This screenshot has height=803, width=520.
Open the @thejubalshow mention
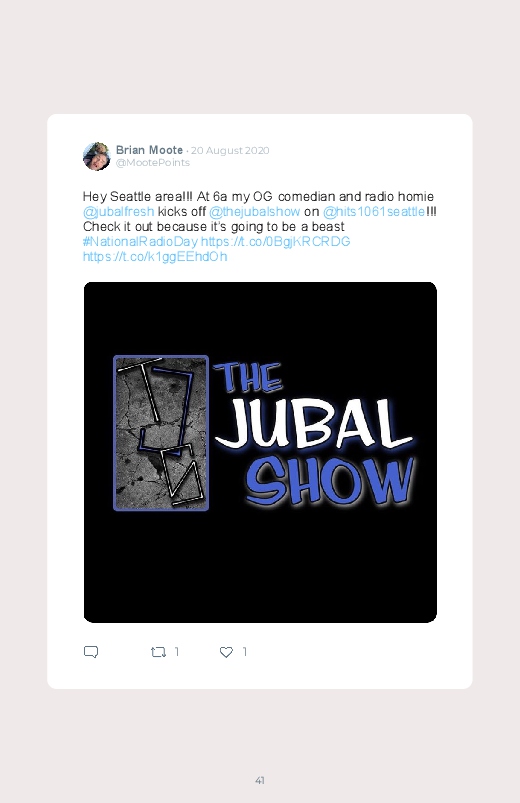pos(255,212)
